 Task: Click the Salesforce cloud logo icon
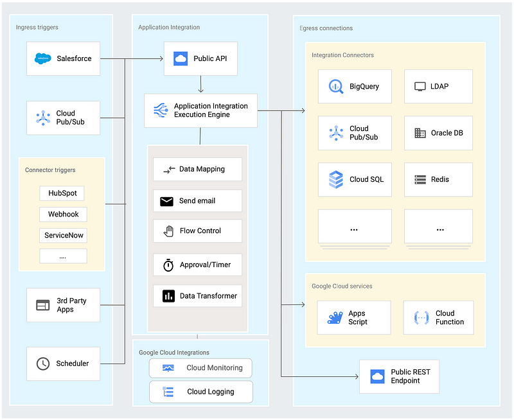[43, 59]
